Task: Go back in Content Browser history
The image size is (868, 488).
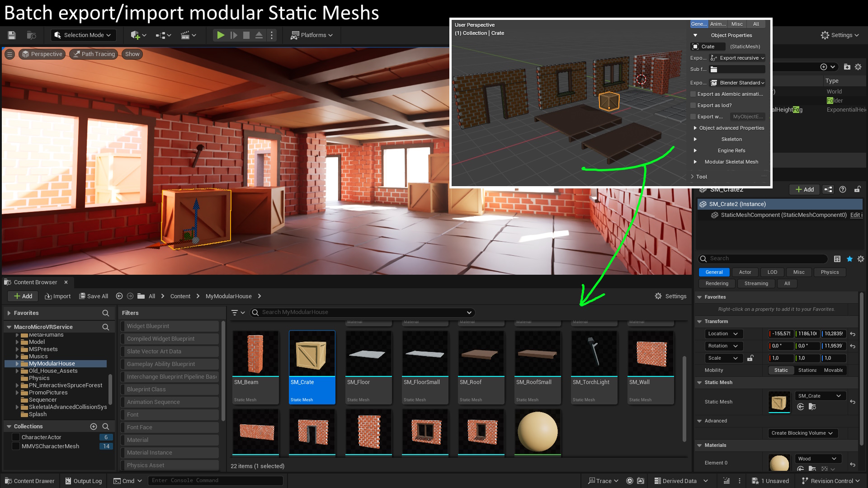Action: point(119,296)
